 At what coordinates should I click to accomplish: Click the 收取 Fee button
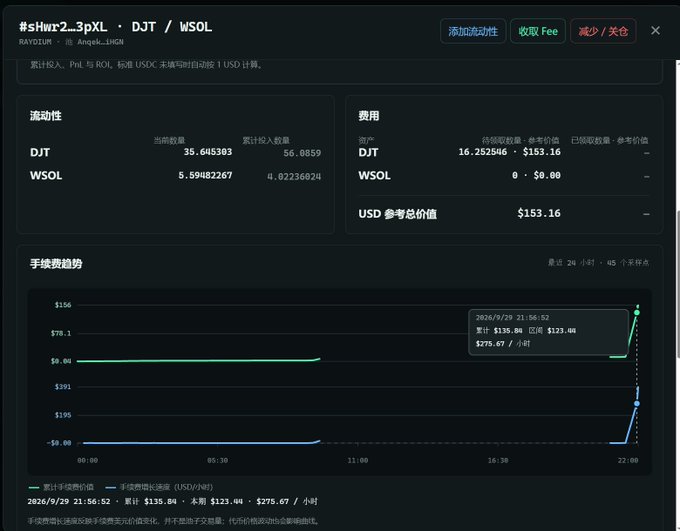click(538, 31)
